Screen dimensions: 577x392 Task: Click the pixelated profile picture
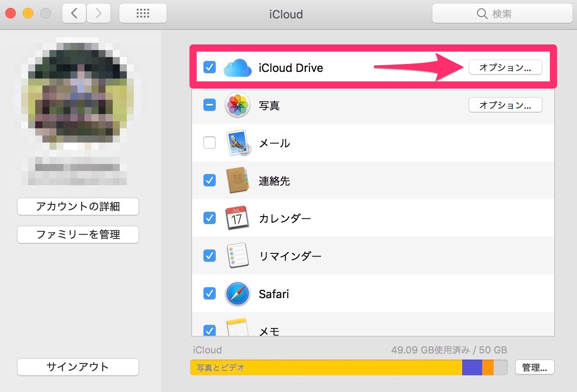[x=77, y=96]
